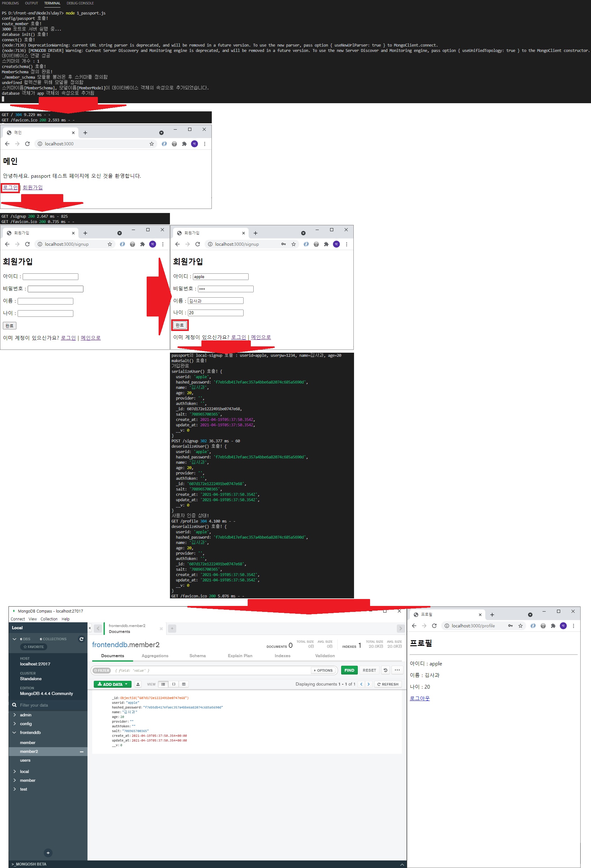The height and width of the screenshot is (868, 591).
Task: Switch to PROBLEMS panel tab
Action: (x=10, y=3)
